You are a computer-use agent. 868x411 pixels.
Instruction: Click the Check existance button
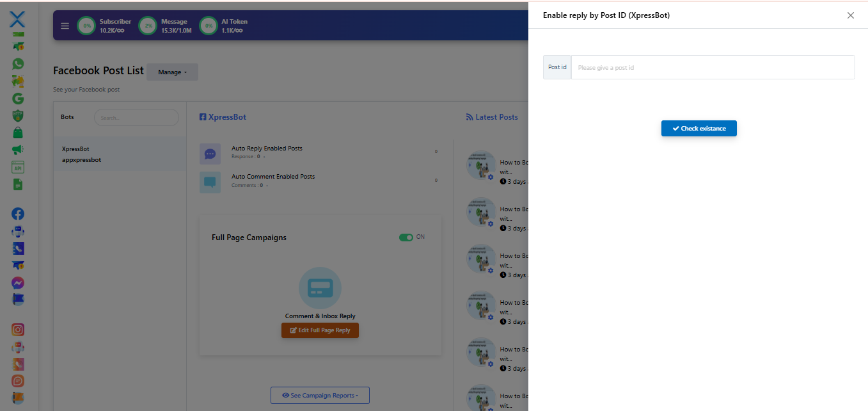pos(698,129)
